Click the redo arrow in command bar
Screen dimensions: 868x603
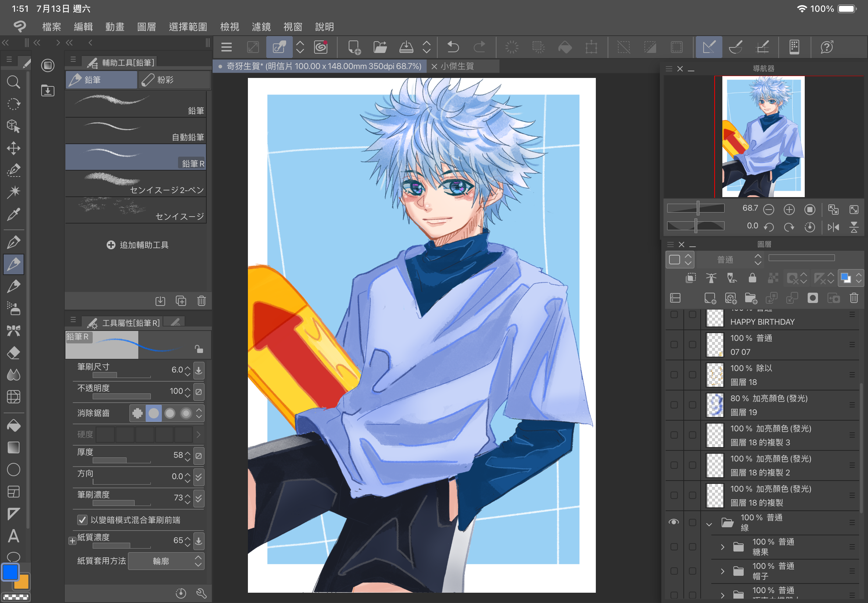point(479,47)
